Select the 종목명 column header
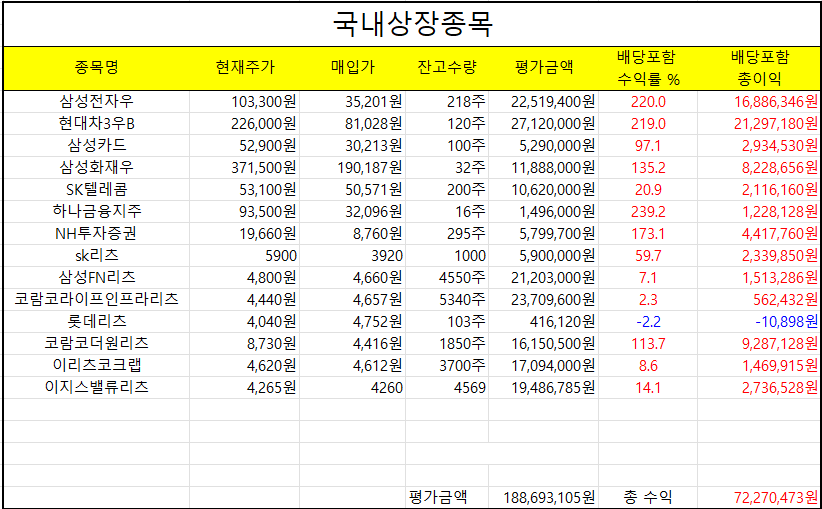The width and height of the screenshot is (822, 509). 96,68
